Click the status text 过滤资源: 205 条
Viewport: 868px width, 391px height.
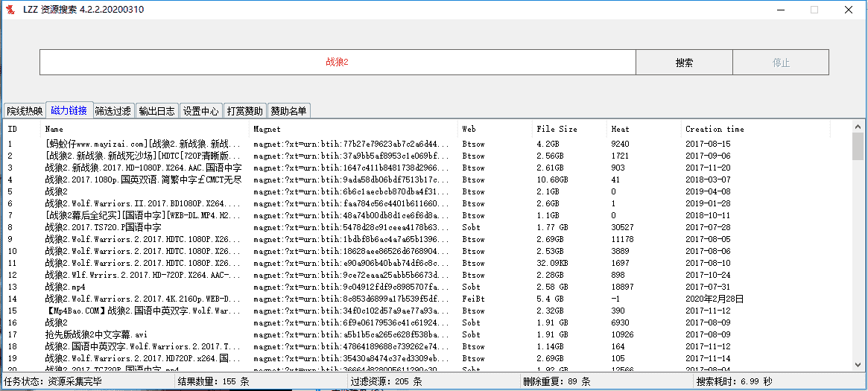point(387,381)
